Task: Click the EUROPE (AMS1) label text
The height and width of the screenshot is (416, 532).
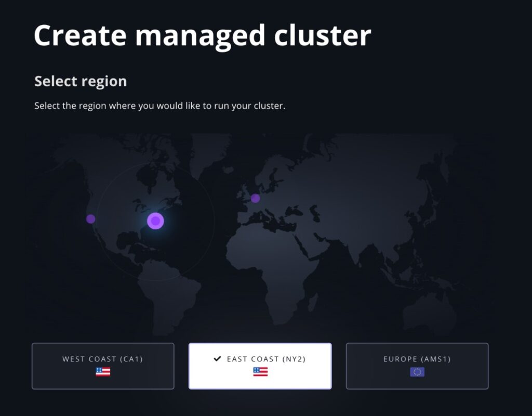Action: [417, 359]
